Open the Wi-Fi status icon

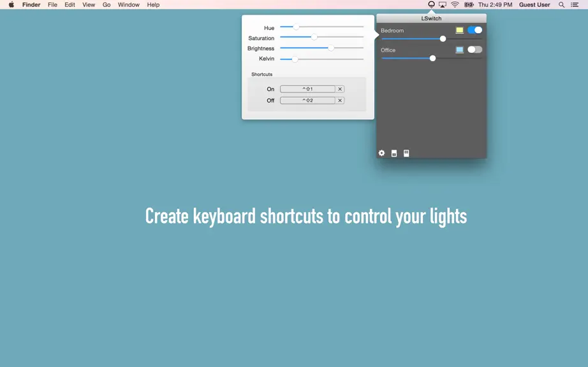point(455,4)
